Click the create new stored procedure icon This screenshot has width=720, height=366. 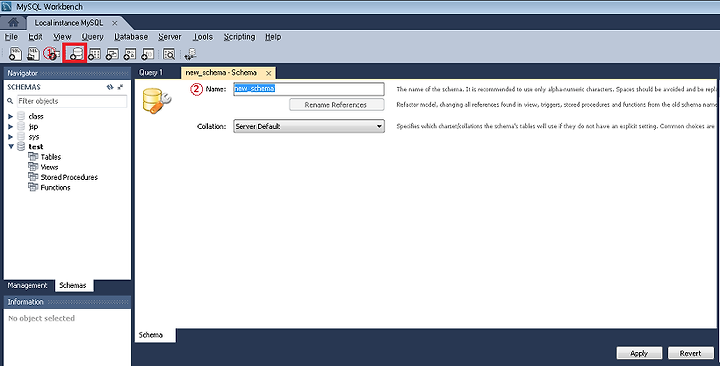130,54
